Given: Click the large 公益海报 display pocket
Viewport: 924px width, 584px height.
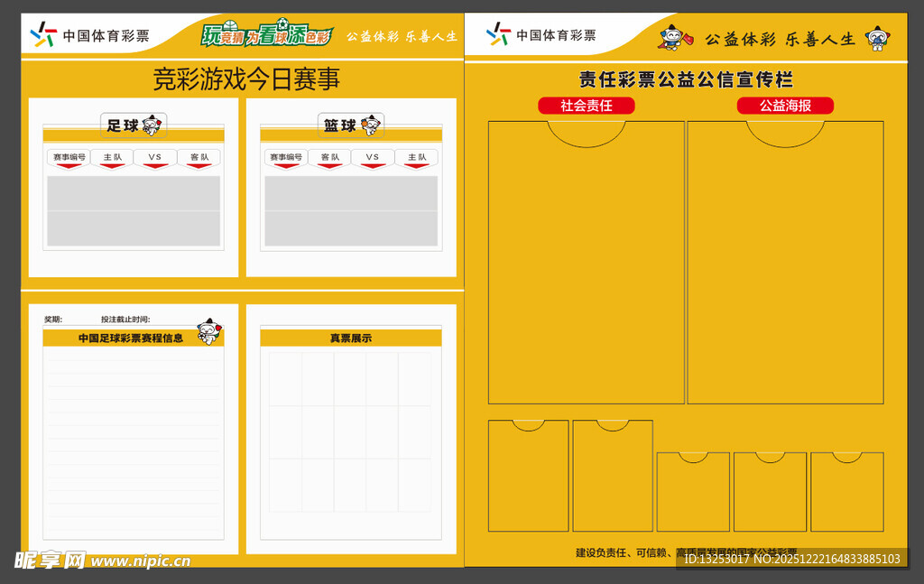Looking at the screenshot, I should [x=785, y=262].
